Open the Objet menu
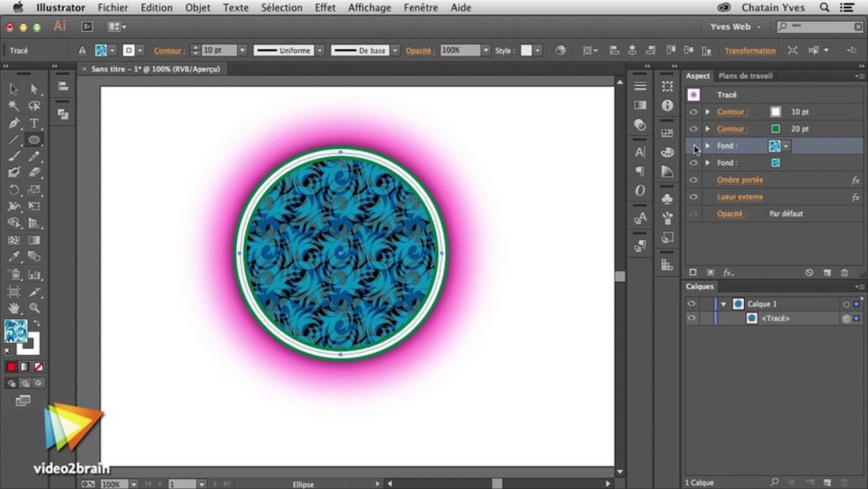 [197, 7]
